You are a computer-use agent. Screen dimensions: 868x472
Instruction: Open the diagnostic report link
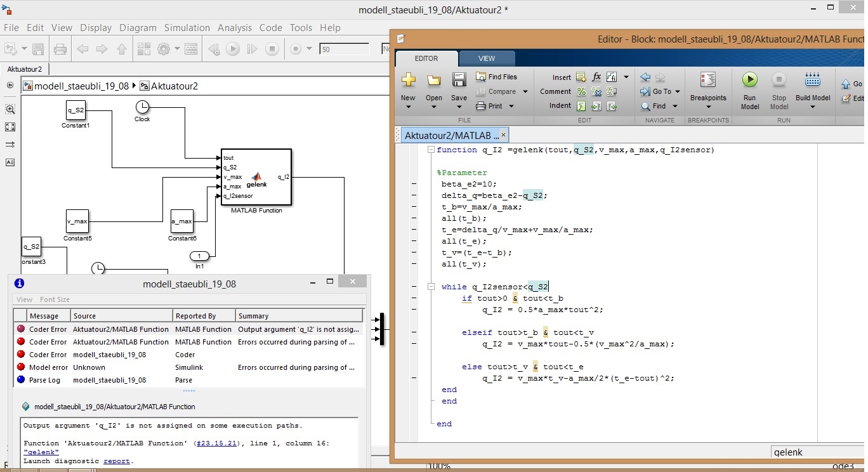116,461
